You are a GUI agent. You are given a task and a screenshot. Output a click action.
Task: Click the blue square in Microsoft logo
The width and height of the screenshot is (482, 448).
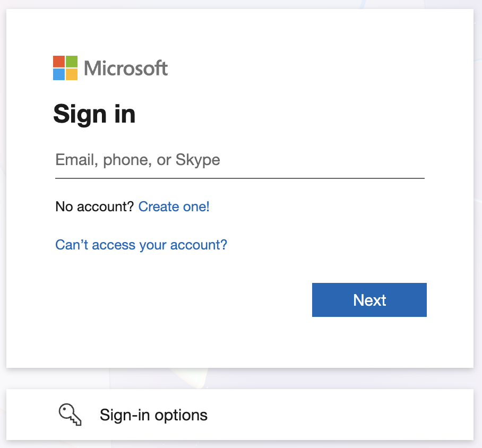coord(59,74)
